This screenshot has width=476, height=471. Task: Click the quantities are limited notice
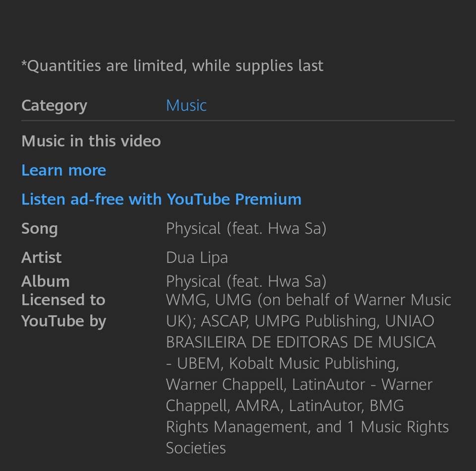(x=172, y=66)
